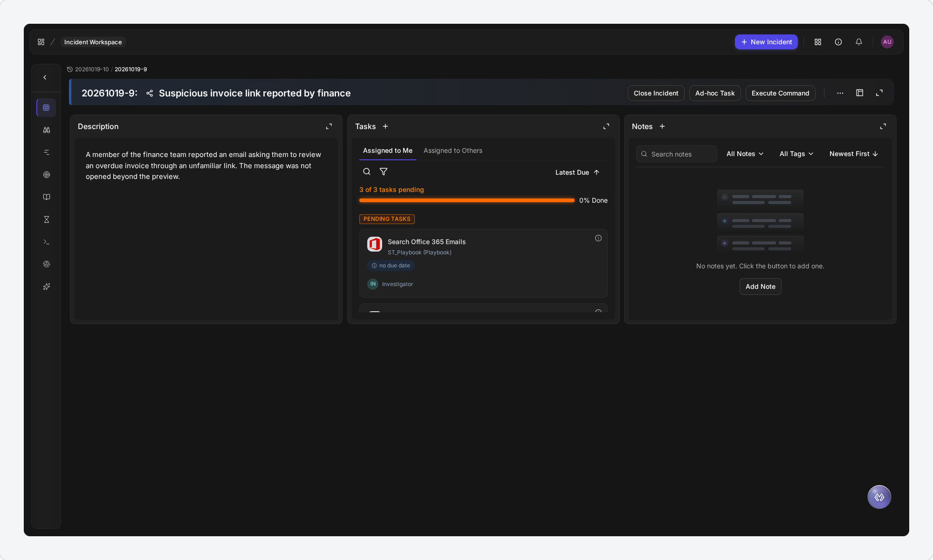Open the command-line terminal icon in the sidebar
The image size is (933, 560).
46,242
